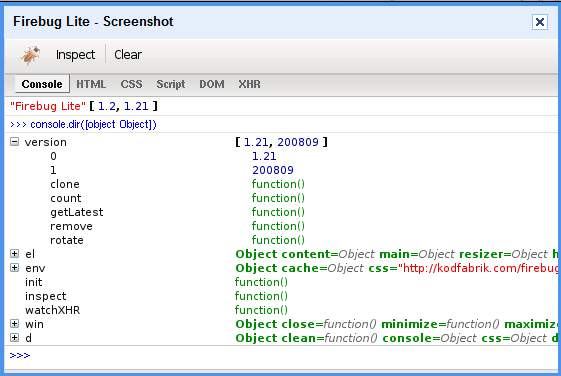Close the Firebug Lite window
This screenshot has height=376, width=561.
tap(540, 22)
